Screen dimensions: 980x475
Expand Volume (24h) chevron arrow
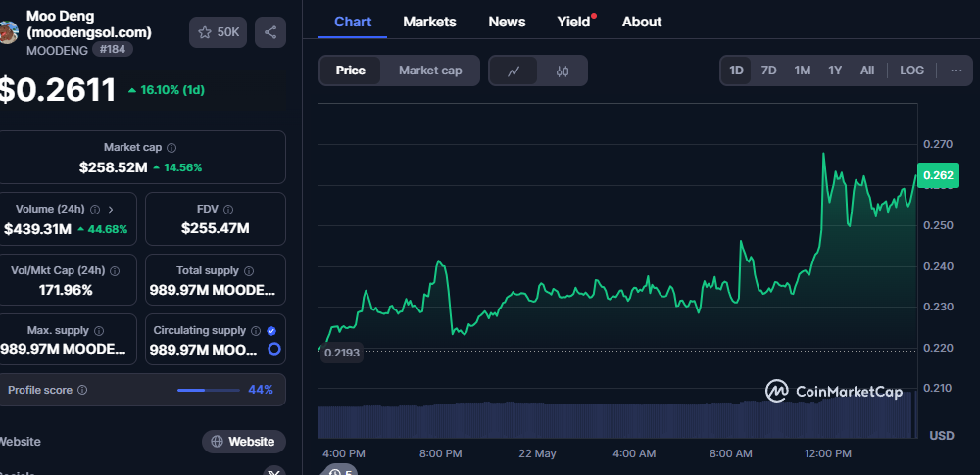click(111, 210)
